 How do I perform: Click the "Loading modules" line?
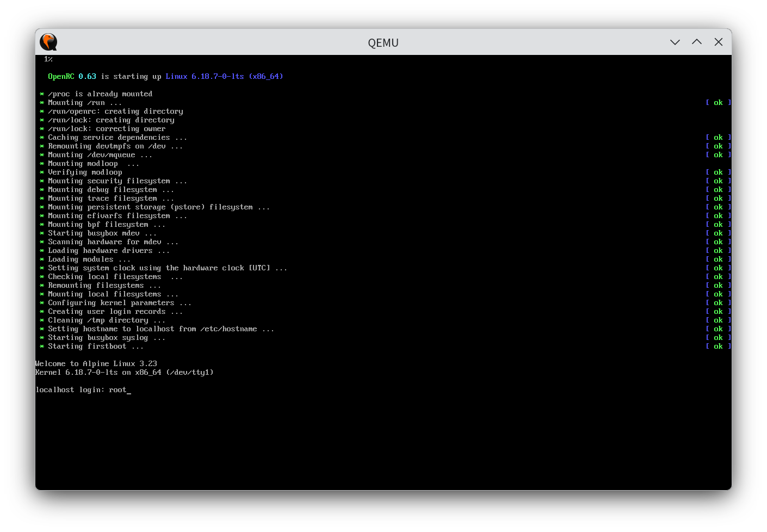[89, 259]
